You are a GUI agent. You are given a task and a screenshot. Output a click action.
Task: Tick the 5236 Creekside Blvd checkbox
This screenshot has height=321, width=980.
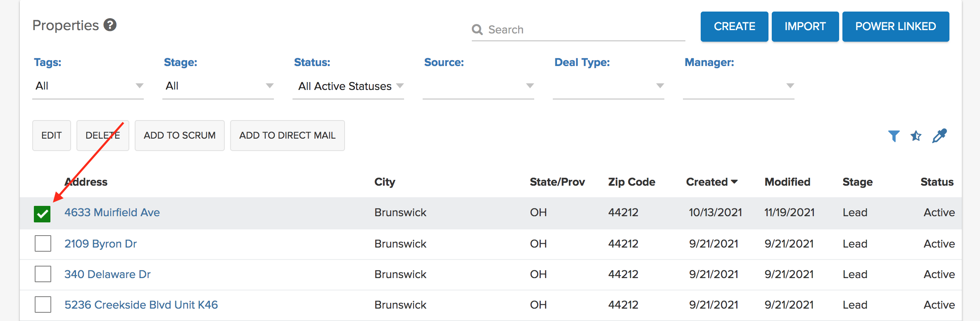pos(43,304)
